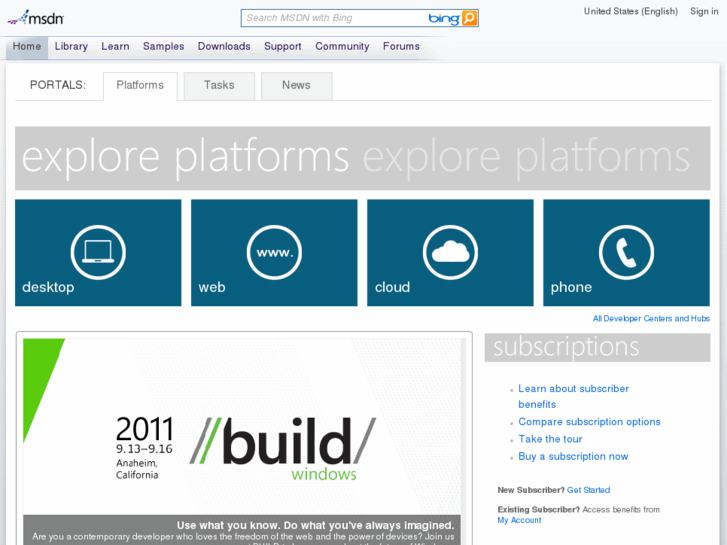Click the subscriptions section header

[x=597, y=347]
